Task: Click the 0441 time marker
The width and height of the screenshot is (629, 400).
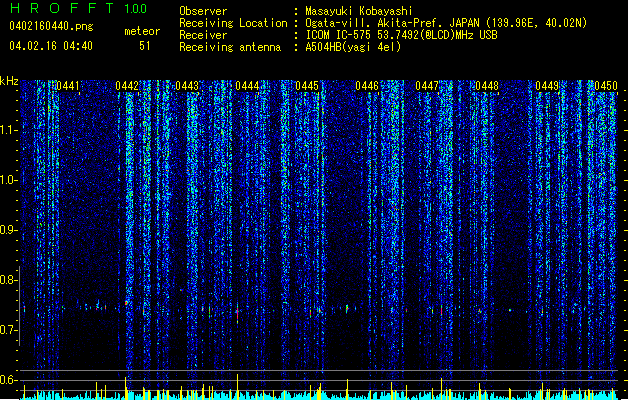Action: pos(68,86)
